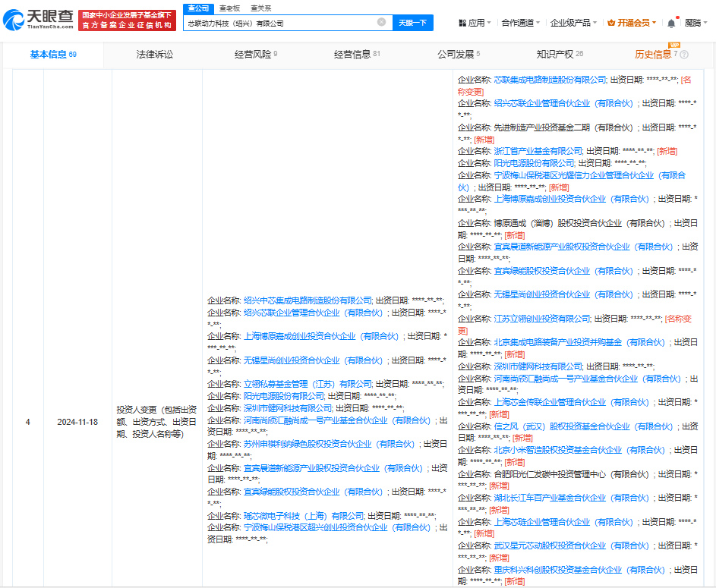
Task: Switch to the 法律诉讼 tab
Action: (154, 55)
